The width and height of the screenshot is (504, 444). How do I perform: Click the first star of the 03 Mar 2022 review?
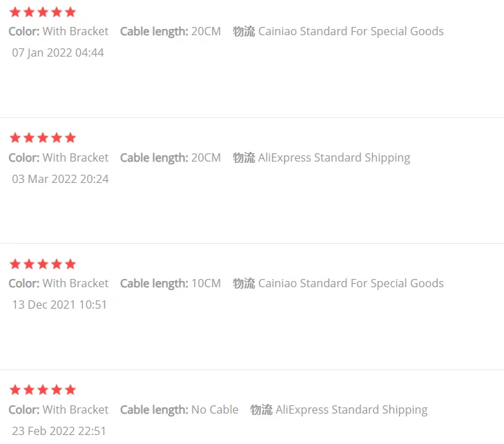pos(14,138)
